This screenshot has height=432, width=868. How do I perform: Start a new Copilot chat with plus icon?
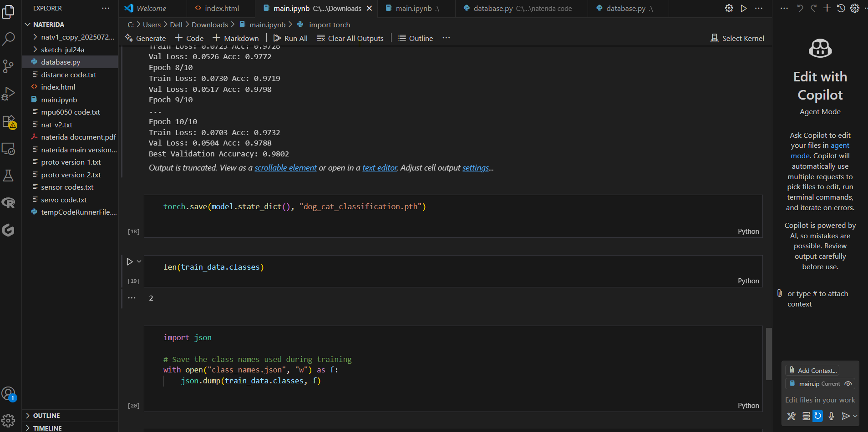click(827, 8)
